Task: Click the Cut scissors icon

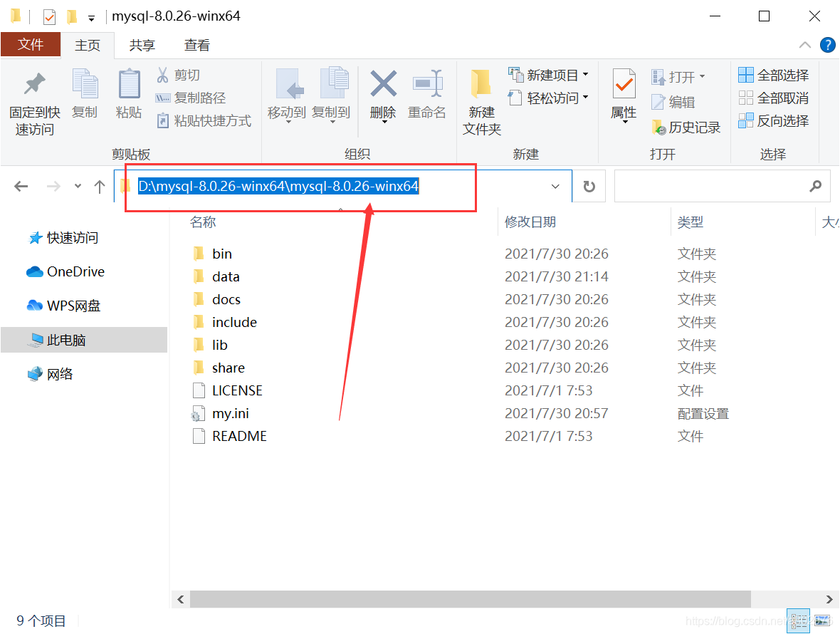Action: click(x=162, y=75)
